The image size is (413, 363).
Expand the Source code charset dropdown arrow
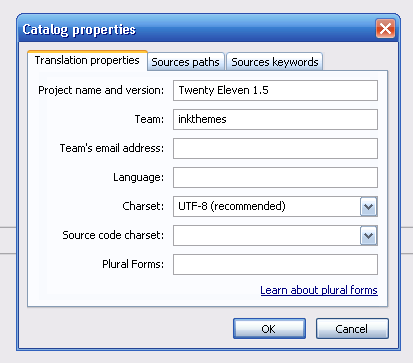coord(368,236)
